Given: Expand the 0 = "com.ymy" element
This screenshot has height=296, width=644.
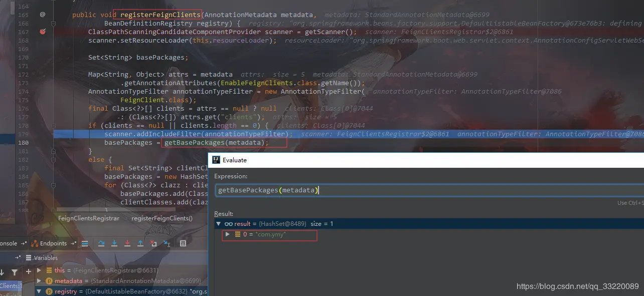Looking at the screenshot, I should coord(228,234).
